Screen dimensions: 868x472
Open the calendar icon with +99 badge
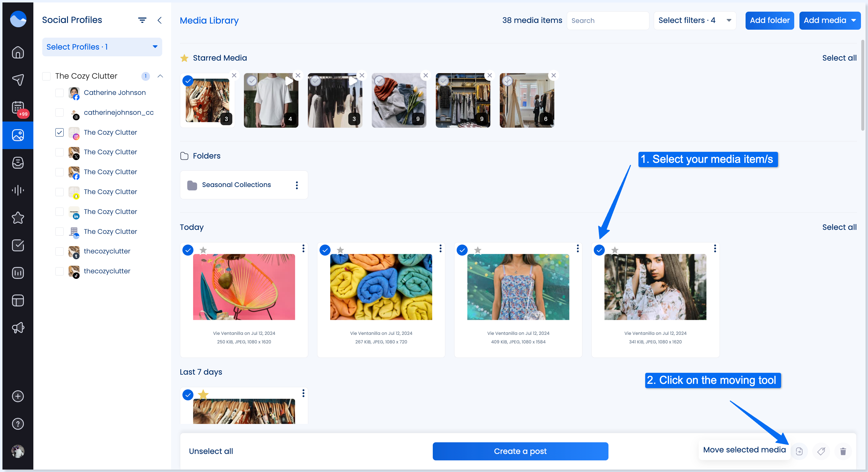point(18,108)
